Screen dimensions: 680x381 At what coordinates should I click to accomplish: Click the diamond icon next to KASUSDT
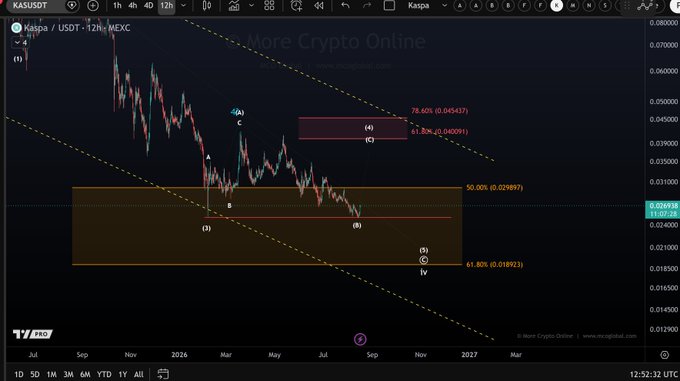tap(72, 6)
